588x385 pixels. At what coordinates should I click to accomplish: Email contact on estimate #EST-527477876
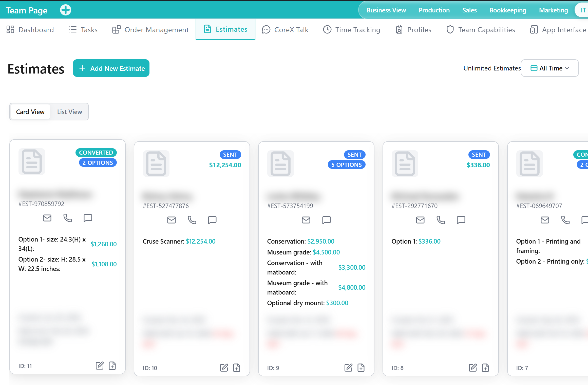[172, 220]
